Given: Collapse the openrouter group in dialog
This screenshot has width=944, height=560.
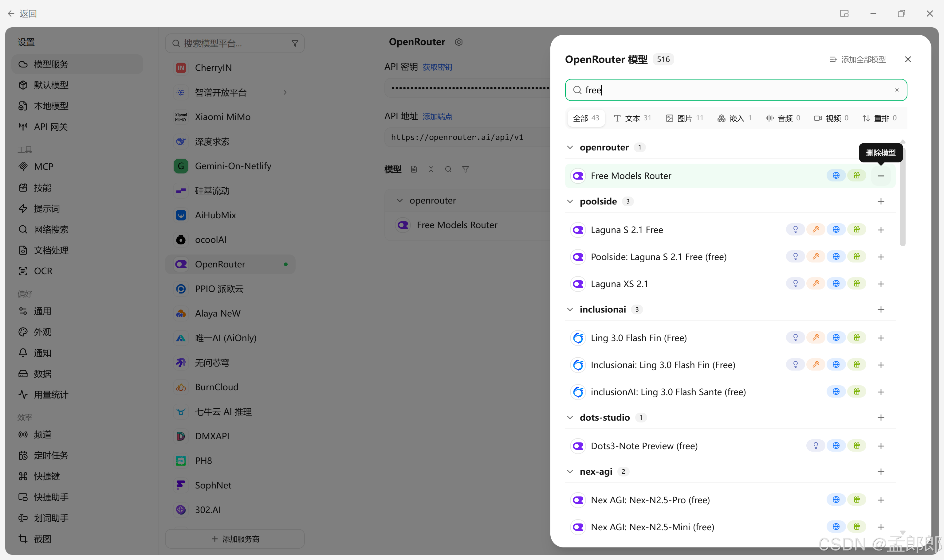Looking at the screenshot, I should (x=570, y=148).
